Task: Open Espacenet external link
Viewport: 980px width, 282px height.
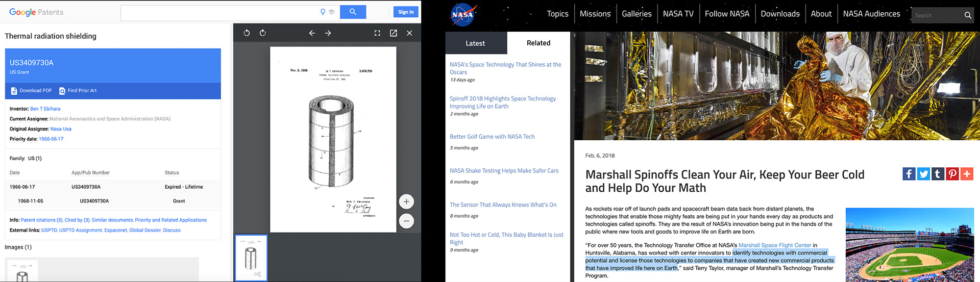Action: coord(116,230)
